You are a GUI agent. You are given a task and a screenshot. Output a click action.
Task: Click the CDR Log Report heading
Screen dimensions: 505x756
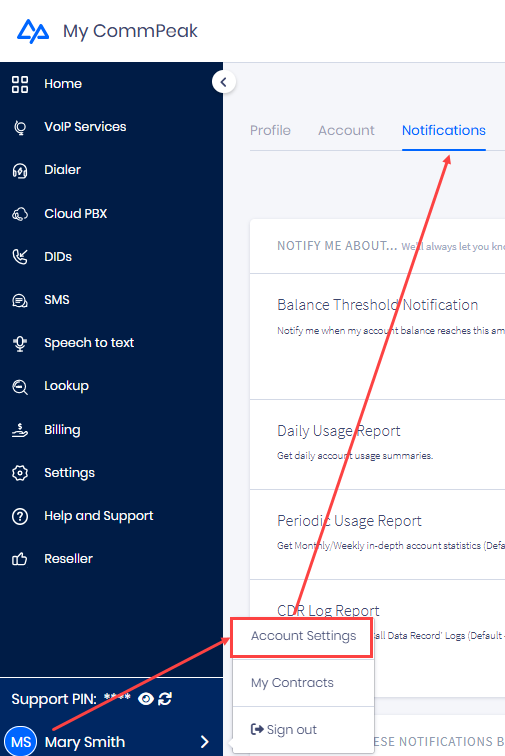click(328, 610)
